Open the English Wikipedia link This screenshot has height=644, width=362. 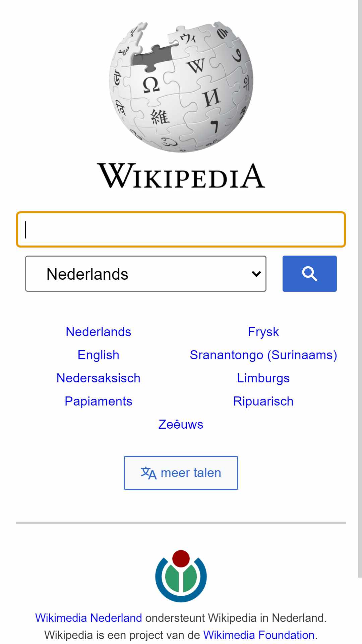point(99,355)
